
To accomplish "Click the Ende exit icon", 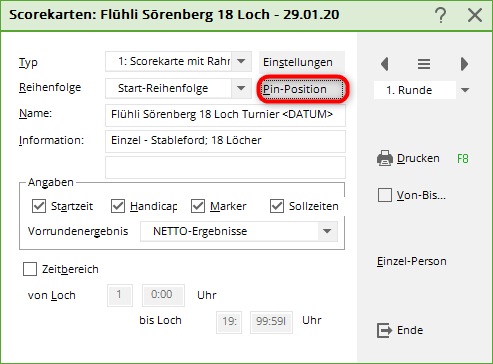I will pos(384,330).
